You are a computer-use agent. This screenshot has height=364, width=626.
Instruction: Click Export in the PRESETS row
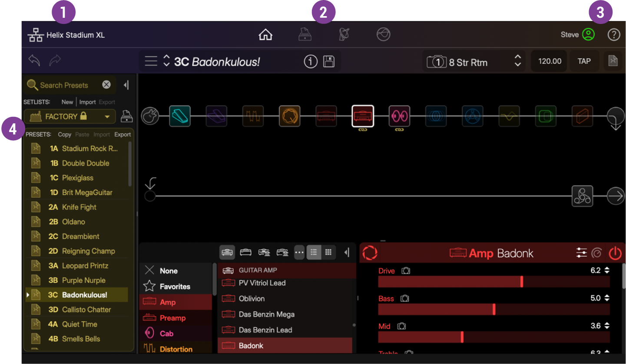coord(123,135)
